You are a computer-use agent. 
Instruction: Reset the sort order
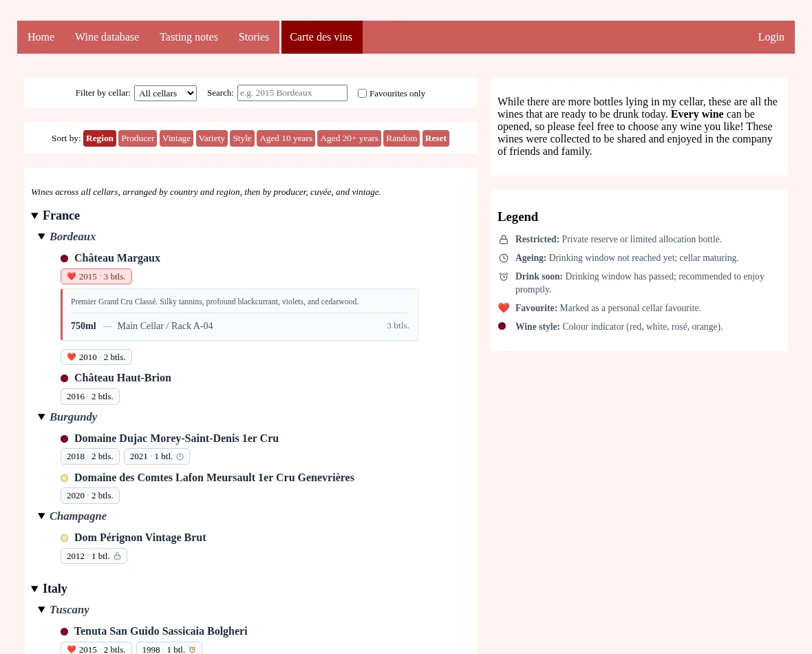click(436, 138)
